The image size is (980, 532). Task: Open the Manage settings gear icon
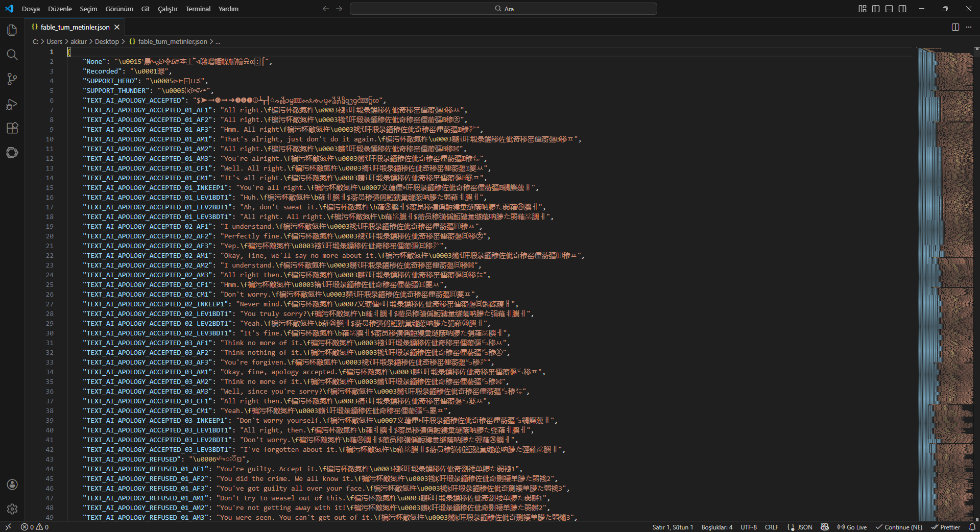pos(12,509)
